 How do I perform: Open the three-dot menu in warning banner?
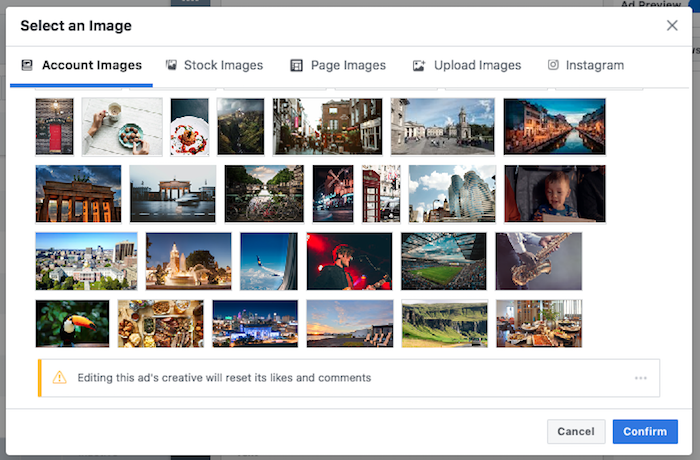[x=641, y=378]
